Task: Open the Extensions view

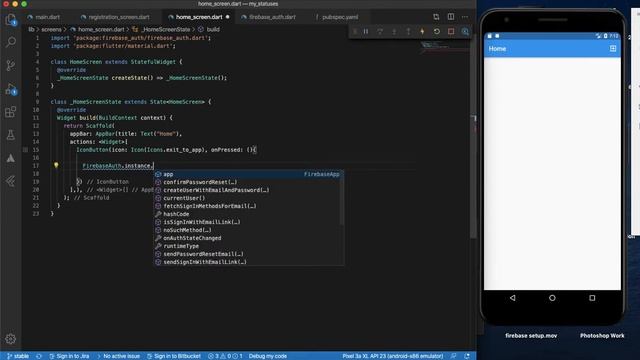Action: [11, 111]
